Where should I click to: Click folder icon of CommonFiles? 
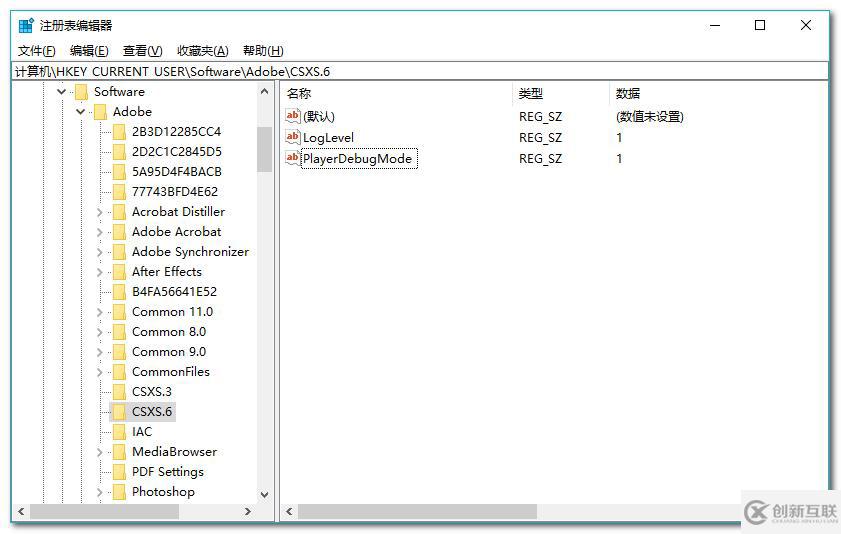tap(119, 372)
